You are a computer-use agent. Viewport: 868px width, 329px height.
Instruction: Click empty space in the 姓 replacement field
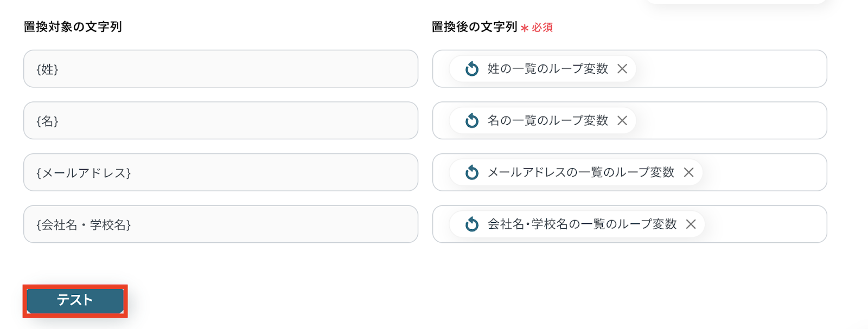[732, 69]
